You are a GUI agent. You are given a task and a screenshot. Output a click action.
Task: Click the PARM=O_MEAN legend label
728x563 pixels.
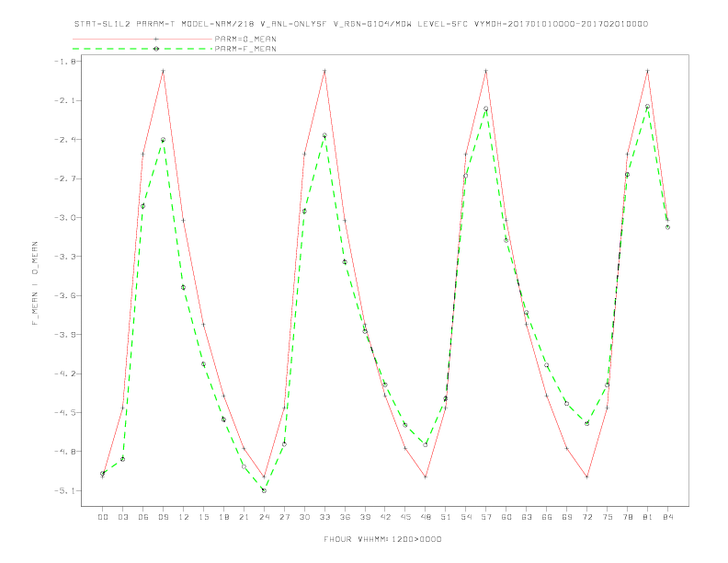click(x=245, y=39)
